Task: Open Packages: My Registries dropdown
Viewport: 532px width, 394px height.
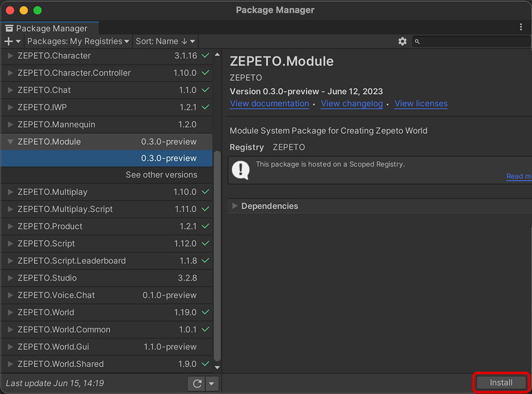Action: click(78, 42)
